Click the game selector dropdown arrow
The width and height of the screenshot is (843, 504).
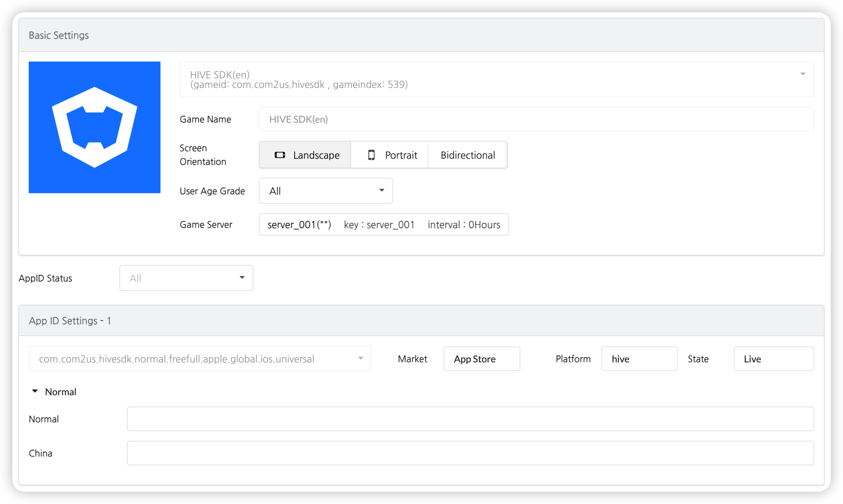pos(803,74)
